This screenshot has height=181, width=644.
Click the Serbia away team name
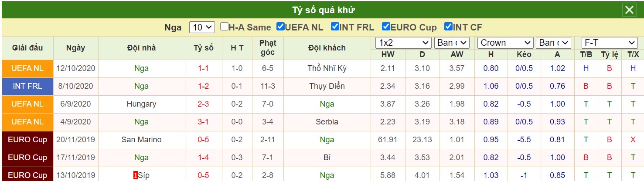click(x=327, y=122)
